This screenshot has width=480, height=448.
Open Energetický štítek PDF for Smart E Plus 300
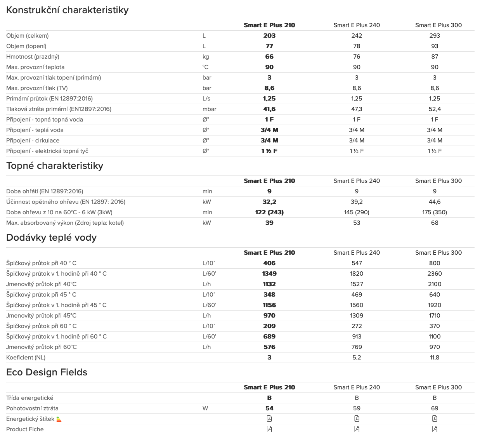435,418
